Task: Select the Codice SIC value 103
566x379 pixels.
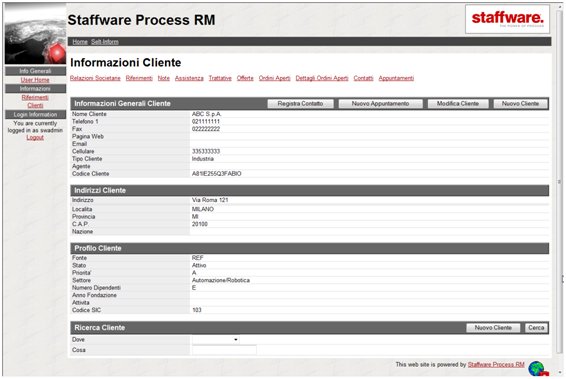Action: 197,310
